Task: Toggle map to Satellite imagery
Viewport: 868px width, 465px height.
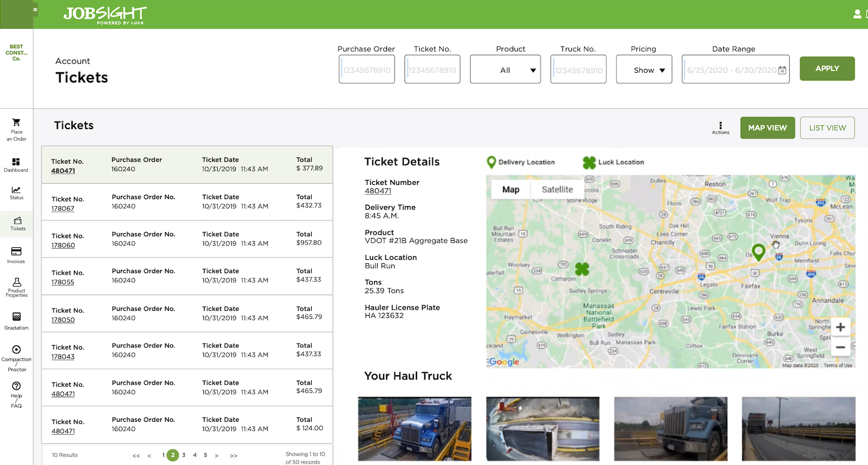Action: 557,189
